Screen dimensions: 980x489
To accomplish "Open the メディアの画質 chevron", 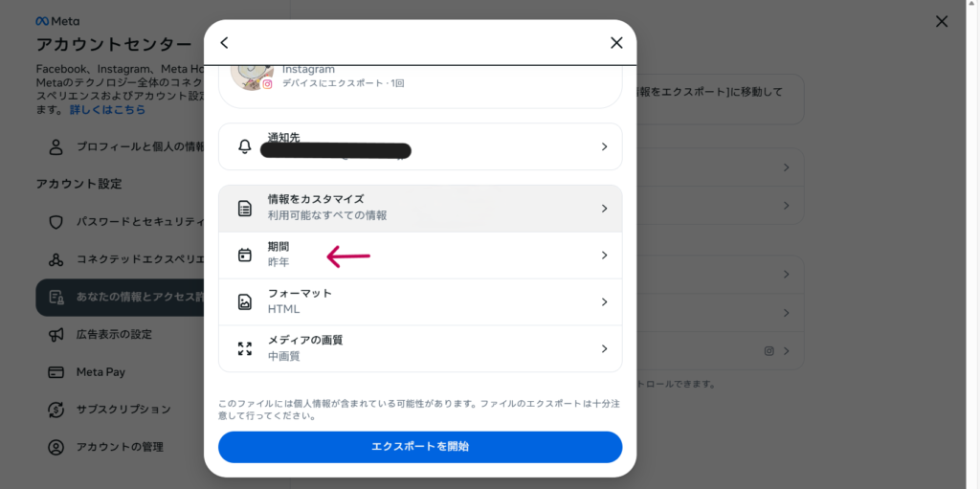I will [x=604, y=349].
